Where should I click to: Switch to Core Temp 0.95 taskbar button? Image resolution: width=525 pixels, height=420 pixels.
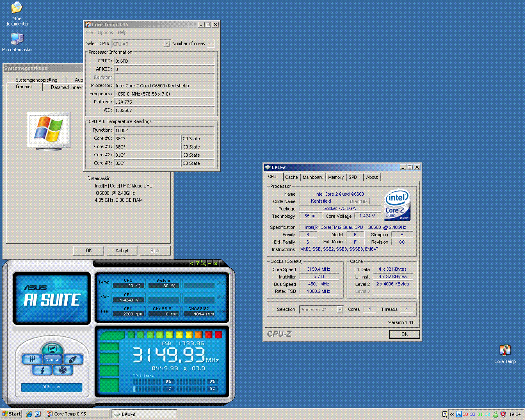tap(77, 414)
